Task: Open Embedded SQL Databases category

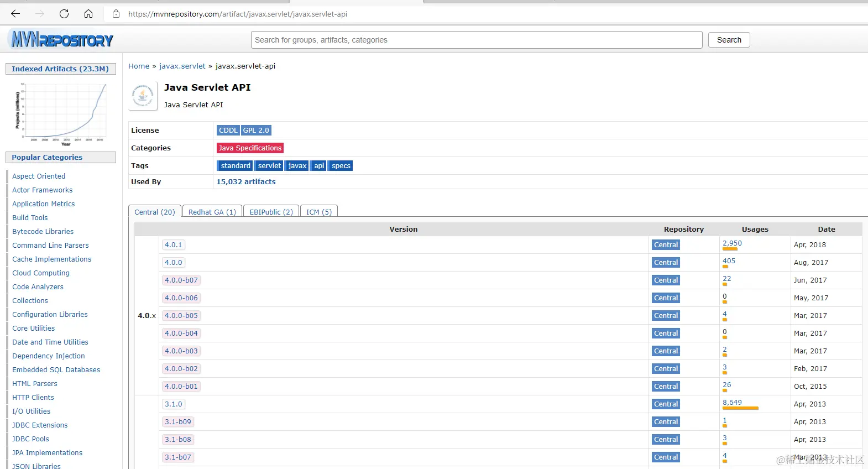Action: 56,370
